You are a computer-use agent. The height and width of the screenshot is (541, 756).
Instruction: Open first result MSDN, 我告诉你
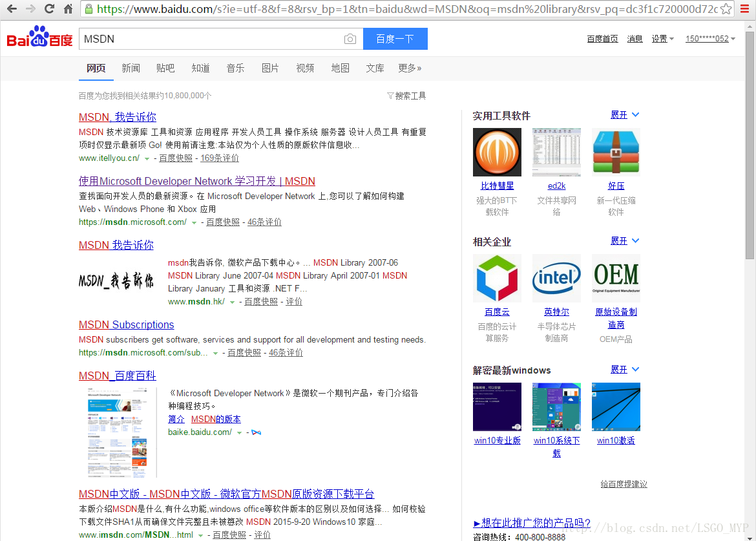(117, 117)
